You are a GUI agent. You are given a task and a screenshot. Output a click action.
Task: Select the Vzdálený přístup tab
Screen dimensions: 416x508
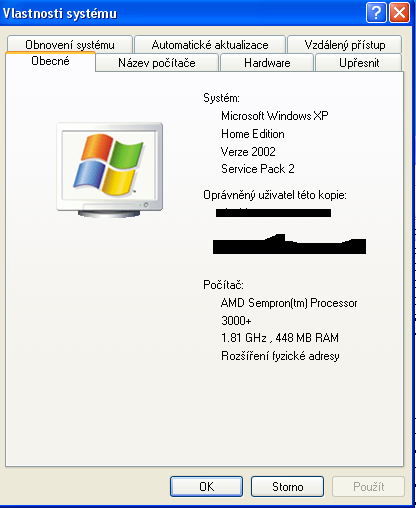(345, 44)
